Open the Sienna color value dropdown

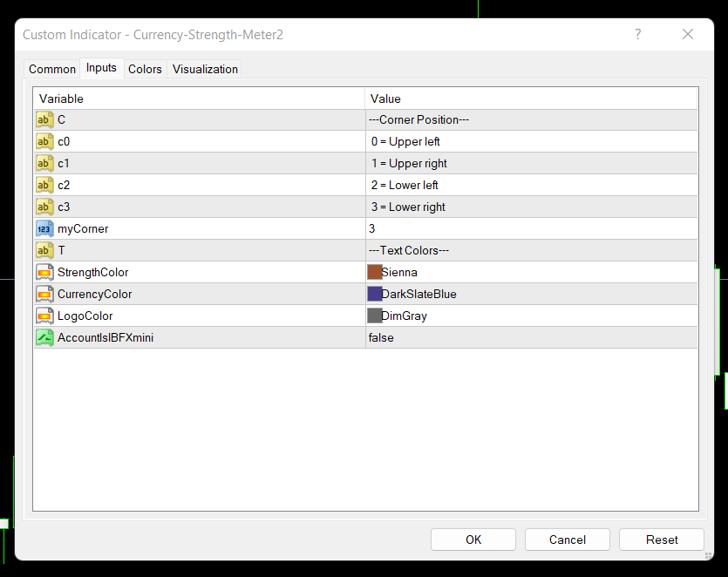click(x=531, y=272)
